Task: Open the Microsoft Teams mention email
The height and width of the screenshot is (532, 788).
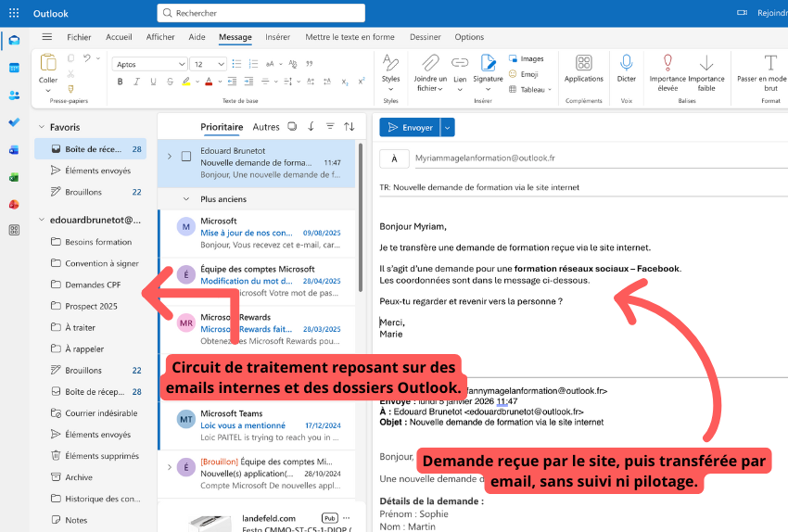Action: coord(258,425)
